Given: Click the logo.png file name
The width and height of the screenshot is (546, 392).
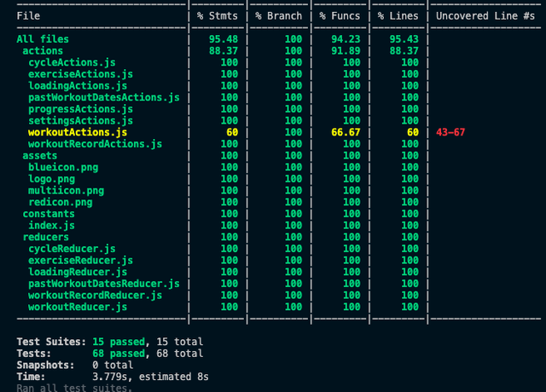Looking at the screenshot, I should pos(51,179).
